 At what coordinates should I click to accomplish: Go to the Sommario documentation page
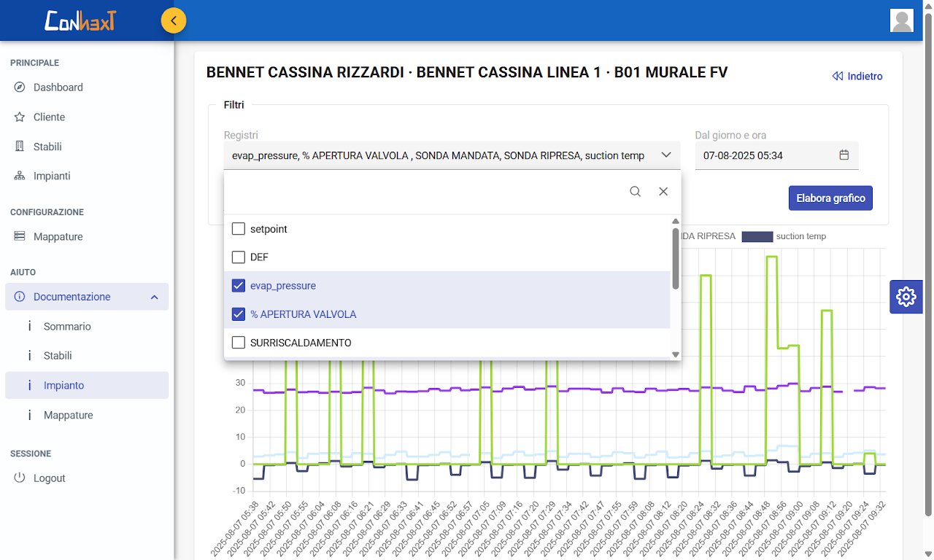[67, 327]
